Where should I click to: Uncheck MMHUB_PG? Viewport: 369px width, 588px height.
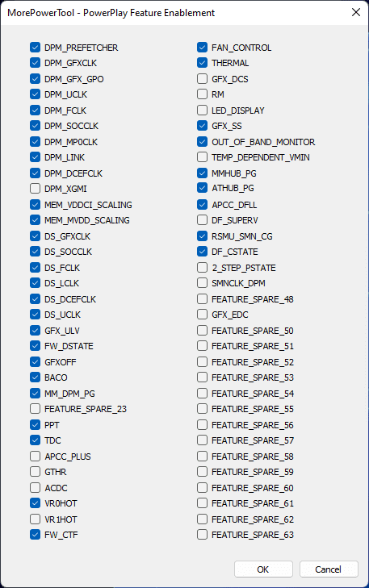point(202,173)
